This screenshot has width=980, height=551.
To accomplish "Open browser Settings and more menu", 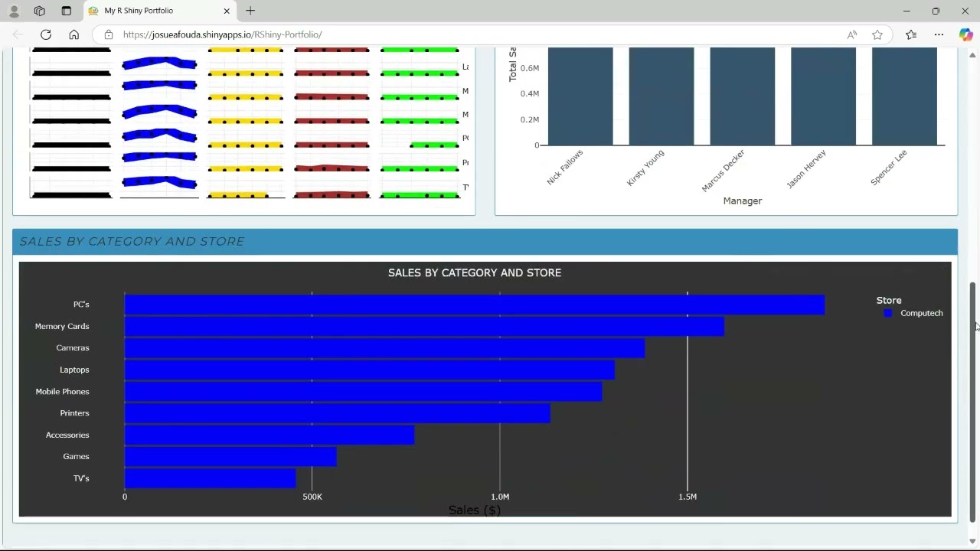I will coord(939,34).
